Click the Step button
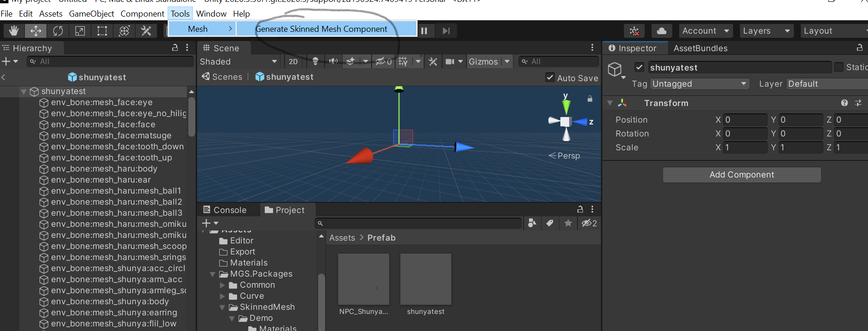Screen dimensions: 868x331 [x=446, y=31]
